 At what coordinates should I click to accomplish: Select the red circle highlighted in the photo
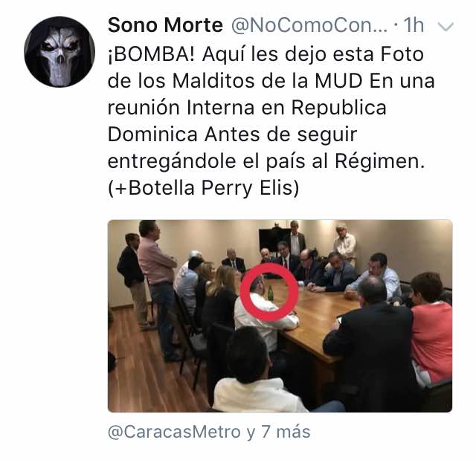point(268,292)
